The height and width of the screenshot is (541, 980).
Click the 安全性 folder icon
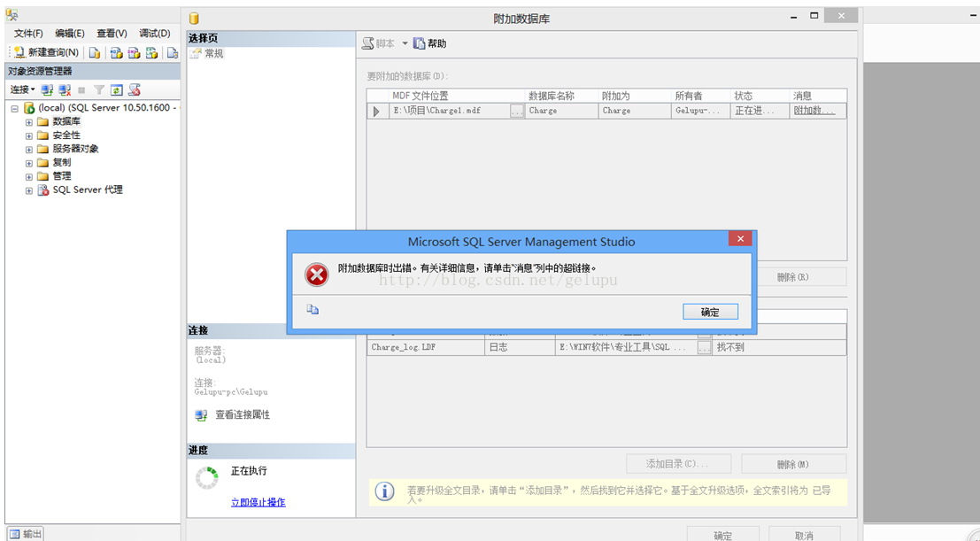[42, 135]
